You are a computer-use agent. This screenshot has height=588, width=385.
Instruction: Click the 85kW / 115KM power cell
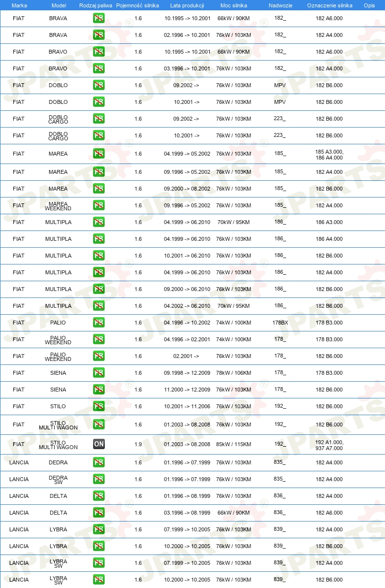(x=233, y=444)
